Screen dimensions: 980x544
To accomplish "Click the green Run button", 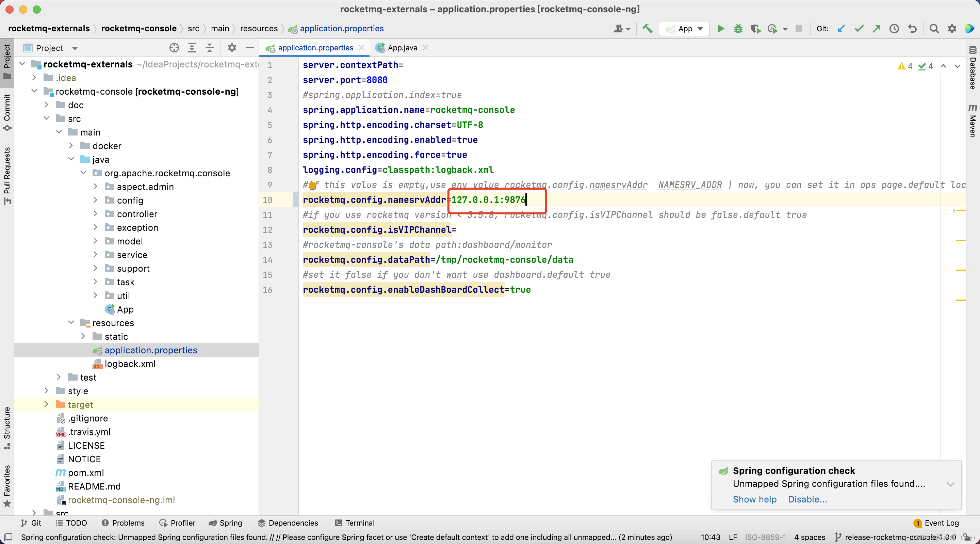I will pos(721,29).
